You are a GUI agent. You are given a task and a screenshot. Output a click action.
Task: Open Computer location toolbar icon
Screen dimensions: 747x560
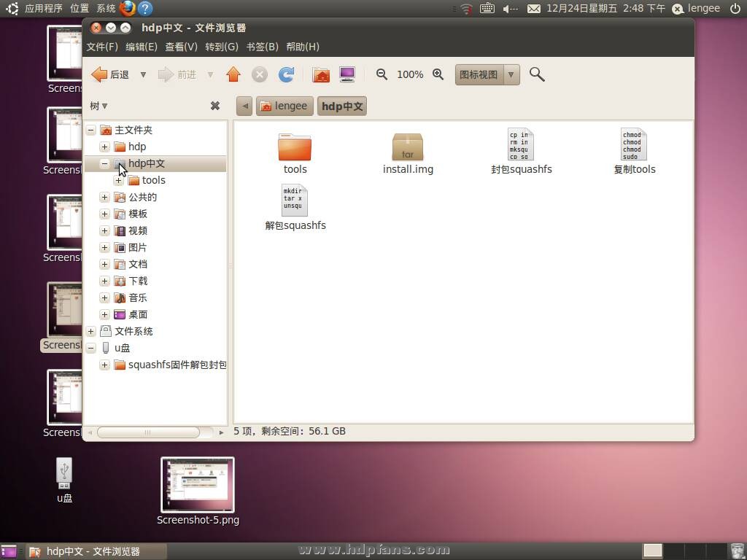click(x=347, y=74)
